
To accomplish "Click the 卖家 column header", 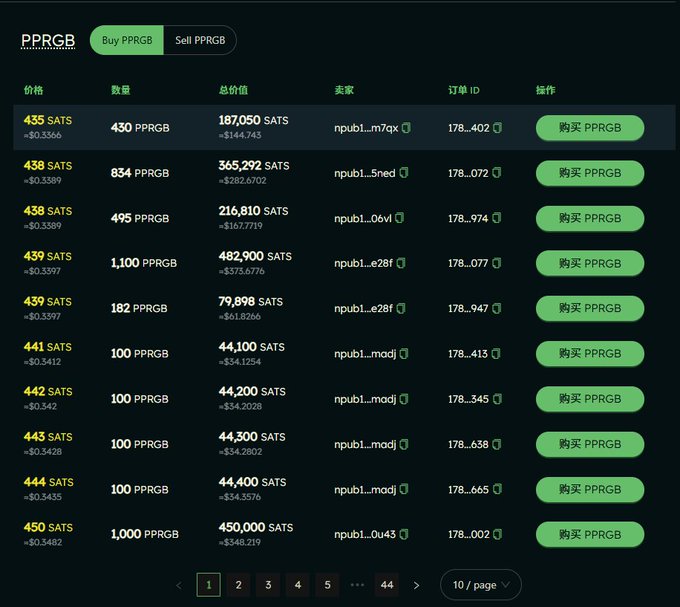I will [344, 90].
